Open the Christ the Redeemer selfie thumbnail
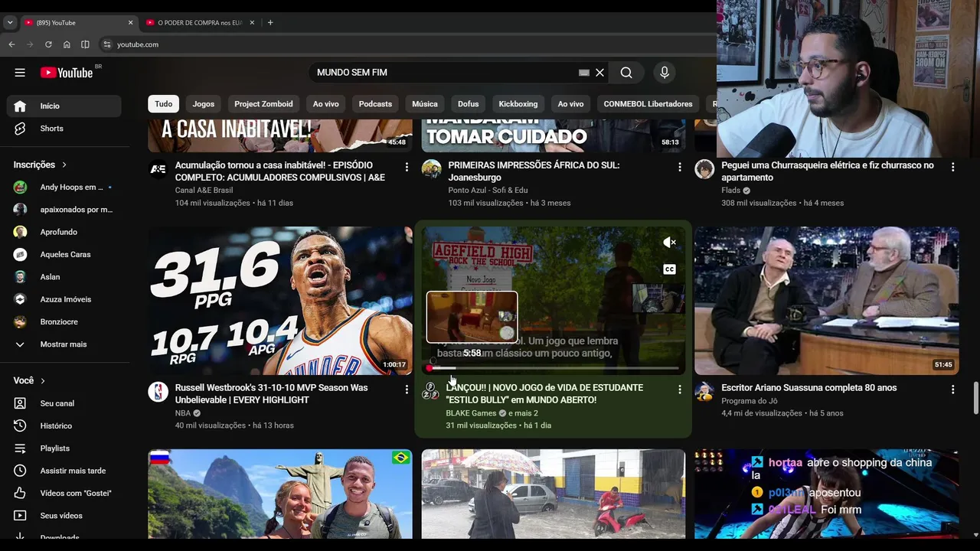This screenshot has width=980, height=551. pos(280,494)
